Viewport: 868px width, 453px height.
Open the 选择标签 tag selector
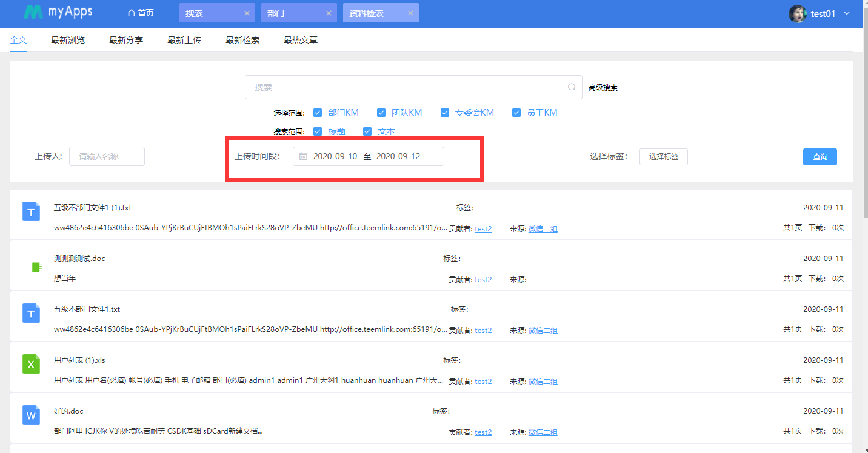663,156
